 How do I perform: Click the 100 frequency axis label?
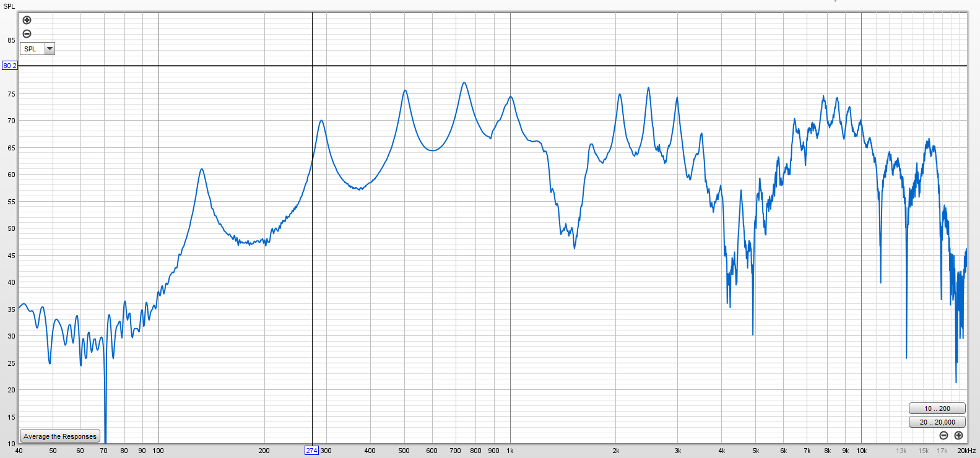(158, 451)
